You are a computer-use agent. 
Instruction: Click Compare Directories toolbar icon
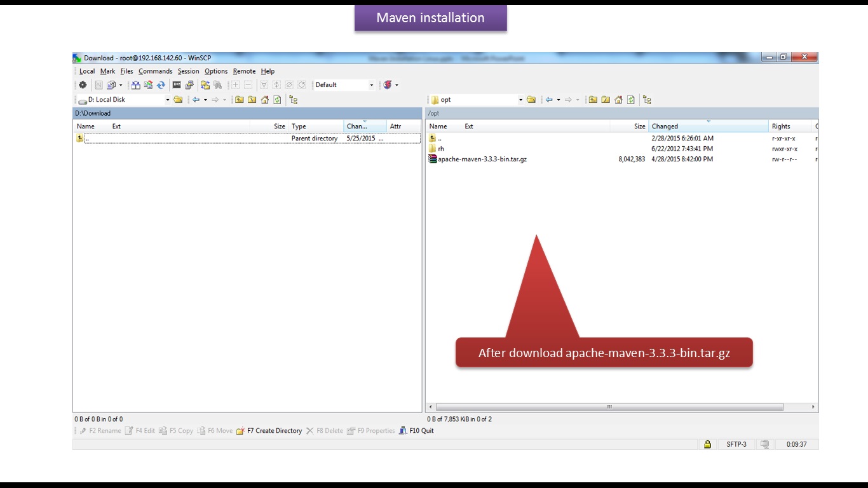(136, 85)
